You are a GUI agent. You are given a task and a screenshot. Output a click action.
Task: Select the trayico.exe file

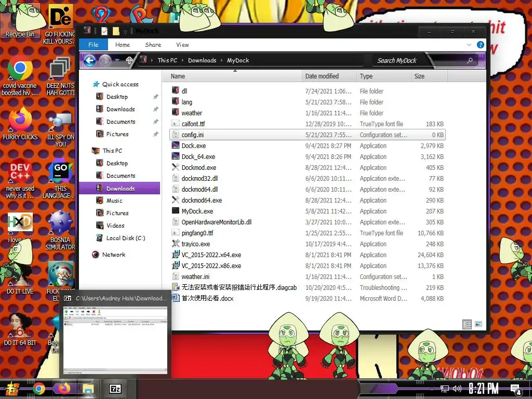click(x=308, y=244)
